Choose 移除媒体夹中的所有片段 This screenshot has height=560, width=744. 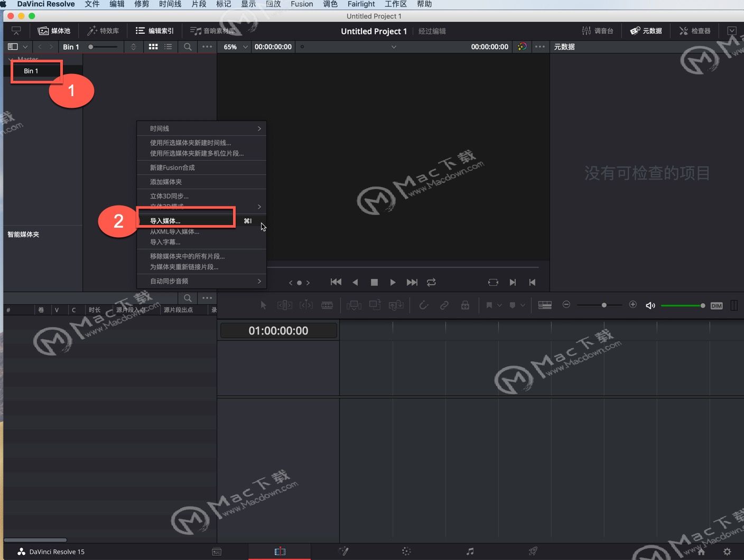click(x=201, y=256)
